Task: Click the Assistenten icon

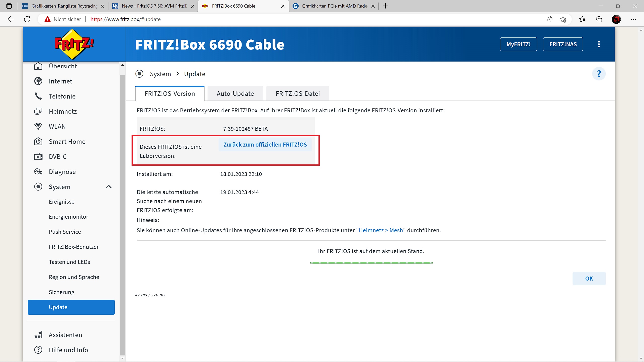Action: tap(38, 335)
